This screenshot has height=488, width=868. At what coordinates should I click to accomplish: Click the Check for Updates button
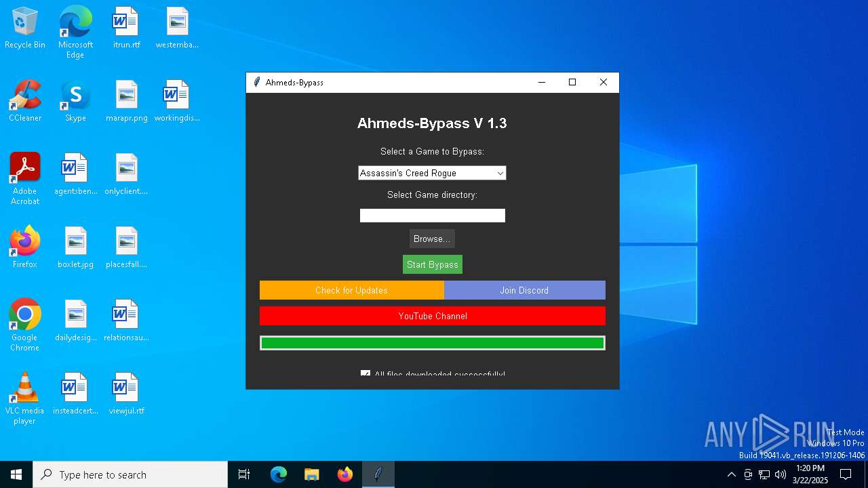click(351, 290)
